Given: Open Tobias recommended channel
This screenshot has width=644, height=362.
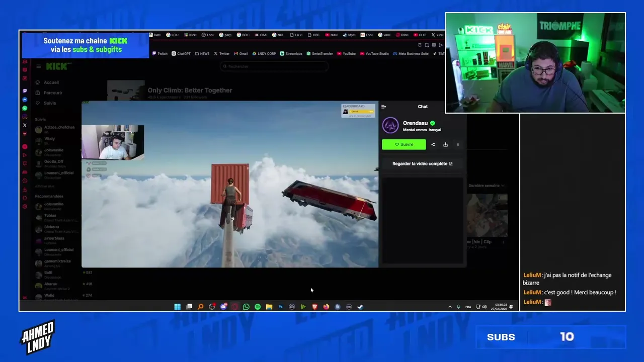Looking at the screenshot, I should pos(55,217).
